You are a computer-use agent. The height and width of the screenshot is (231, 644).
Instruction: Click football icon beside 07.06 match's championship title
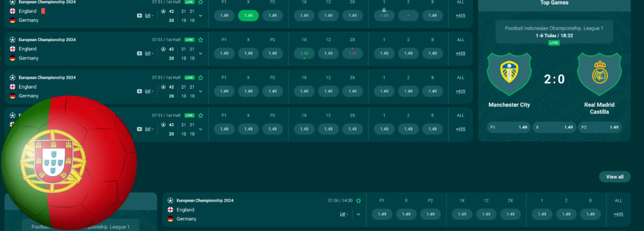pos(170,200)
